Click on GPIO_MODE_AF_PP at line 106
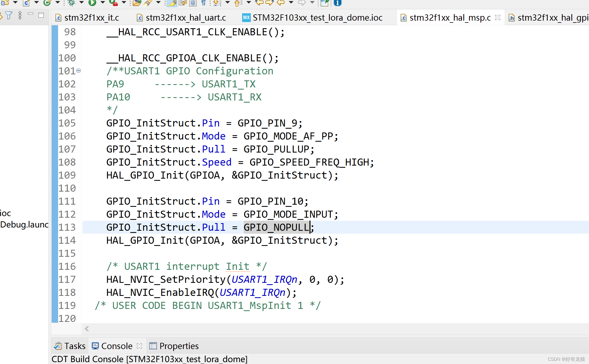Viewport: 589px width, 364px height. (288, 136)
